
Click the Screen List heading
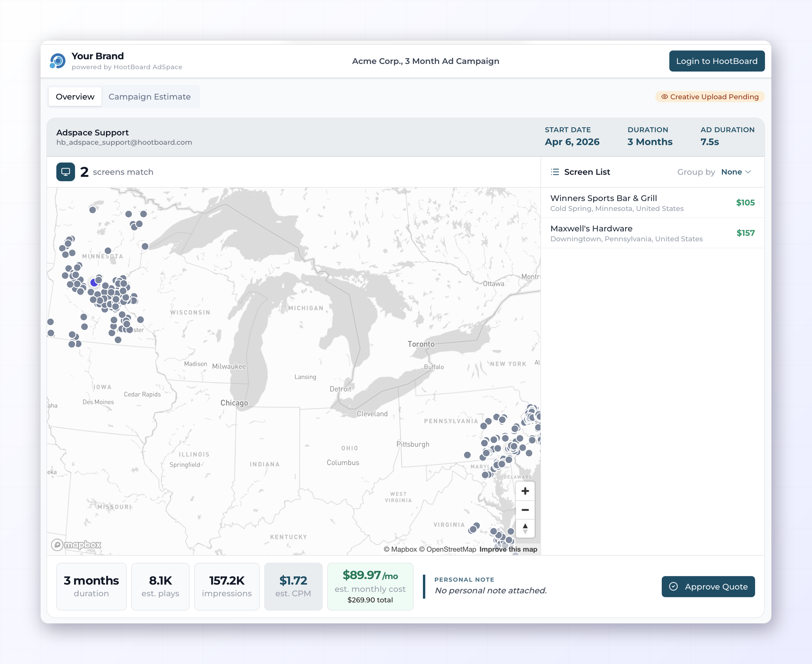[587, 172]
